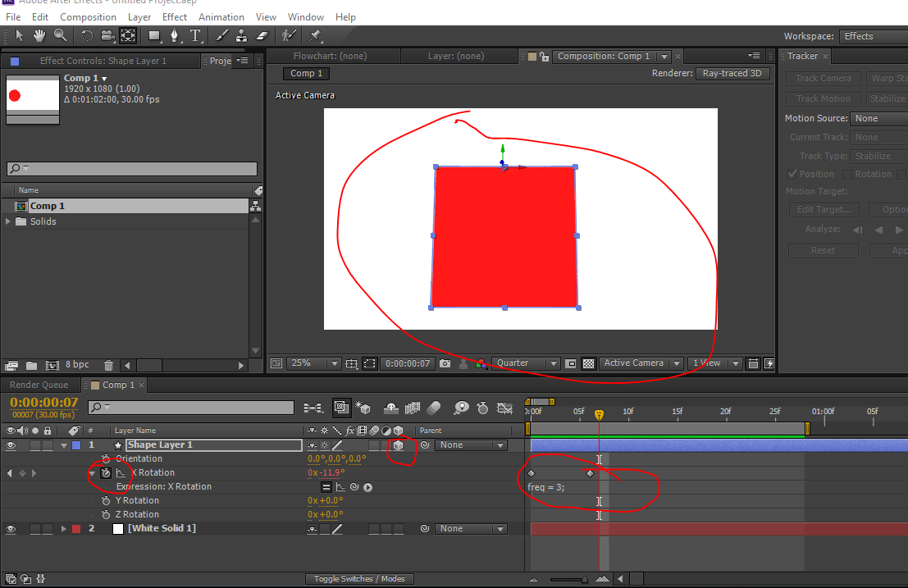This screenshot has width=908, height=588.
Task: Select the Rotation tool
Action: 86,36
